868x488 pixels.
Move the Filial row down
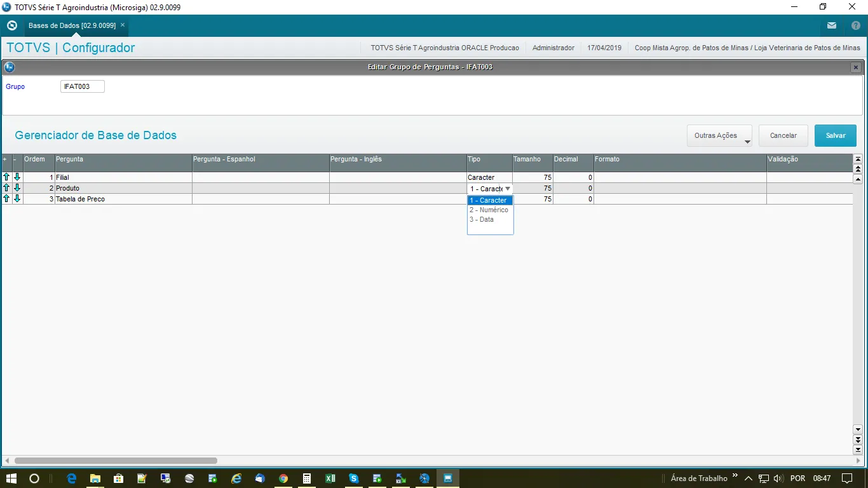coord(17,177)
